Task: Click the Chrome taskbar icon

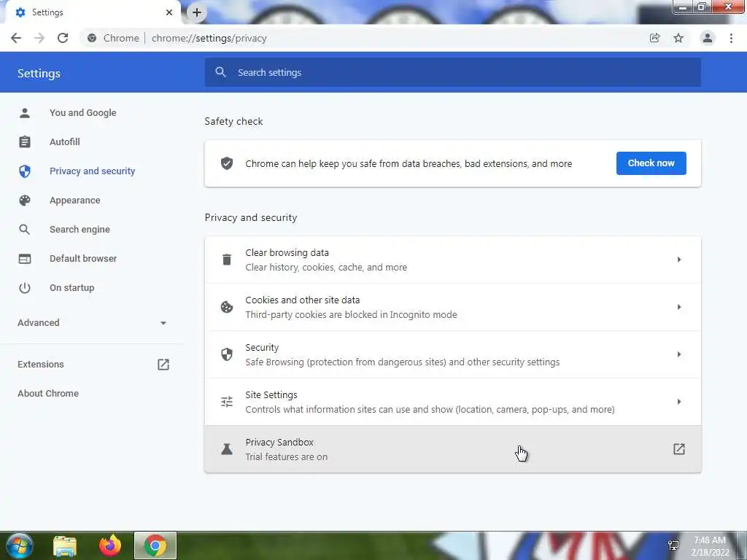Action: point(155,545)
